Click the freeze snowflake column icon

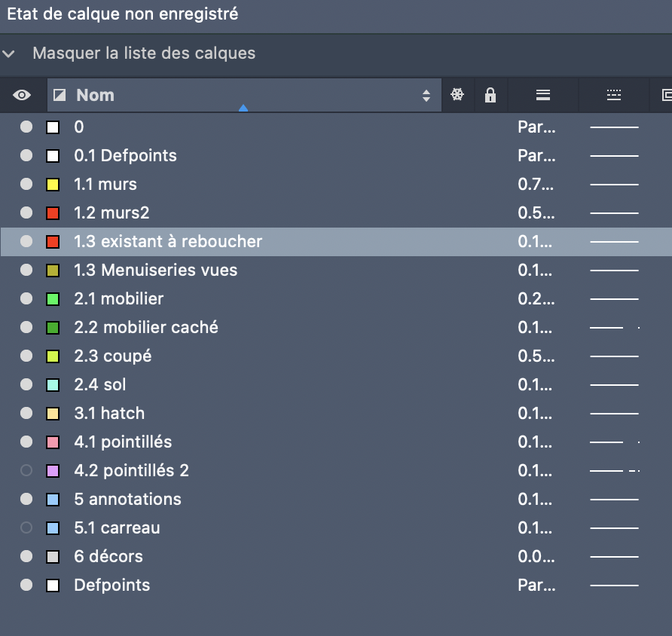point(457,95)
